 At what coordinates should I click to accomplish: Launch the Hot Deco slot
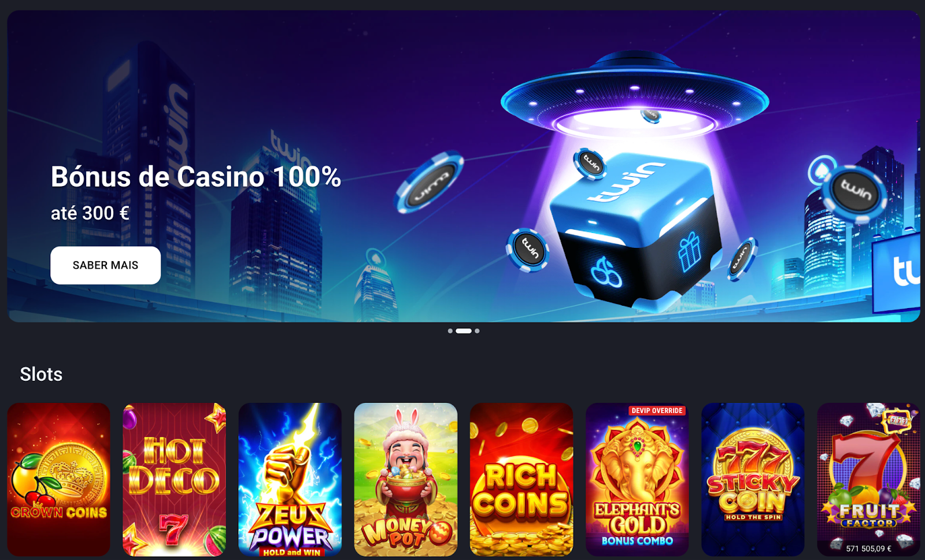click(x=175, y=479)
